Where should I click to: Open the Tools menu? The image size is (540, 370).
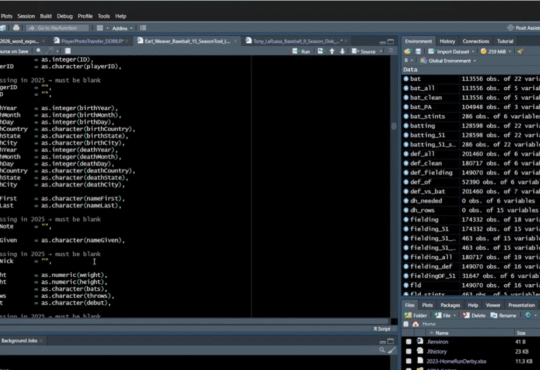click(104, 16)
